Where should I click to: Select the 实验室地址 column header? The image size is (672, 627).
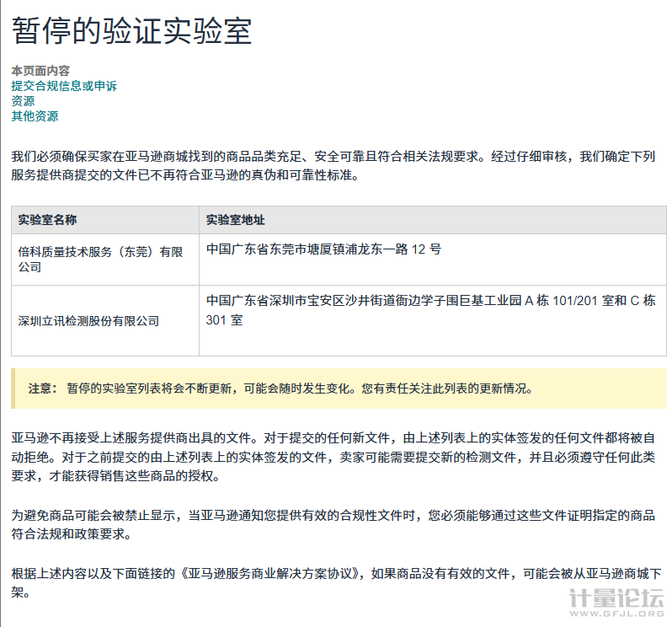(236, 220)
